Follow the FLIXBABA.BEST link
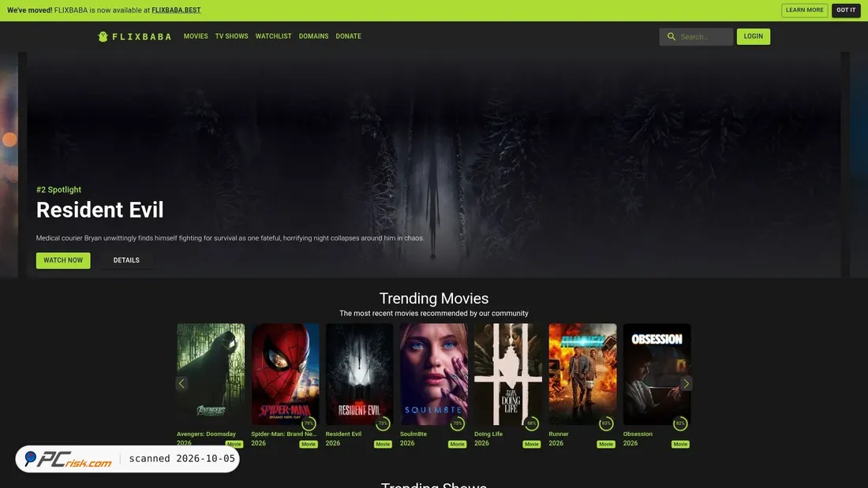Image resolution: width=868 pixels, height=488 pixels. pos(176,10)
